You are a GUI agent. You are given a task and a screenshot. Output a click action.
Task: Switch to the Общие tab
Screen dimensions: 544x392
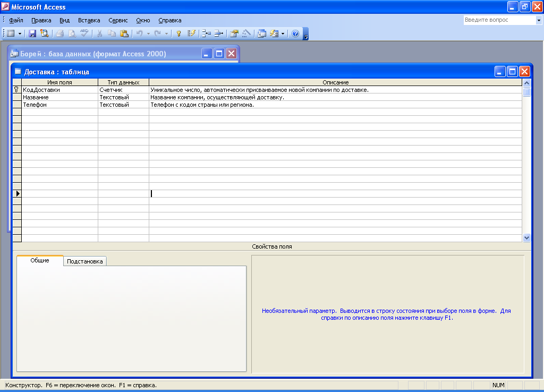click(x=40, y=260)
